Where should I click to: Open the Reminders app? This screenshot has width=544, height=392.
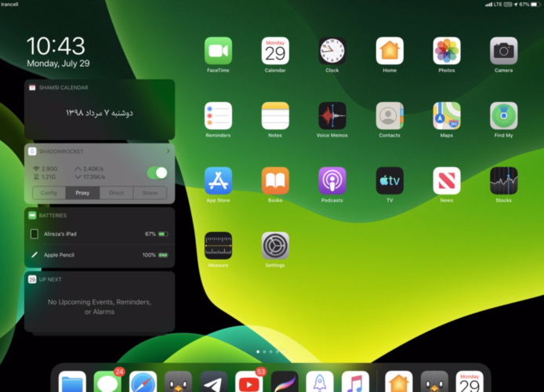(218, 115)
